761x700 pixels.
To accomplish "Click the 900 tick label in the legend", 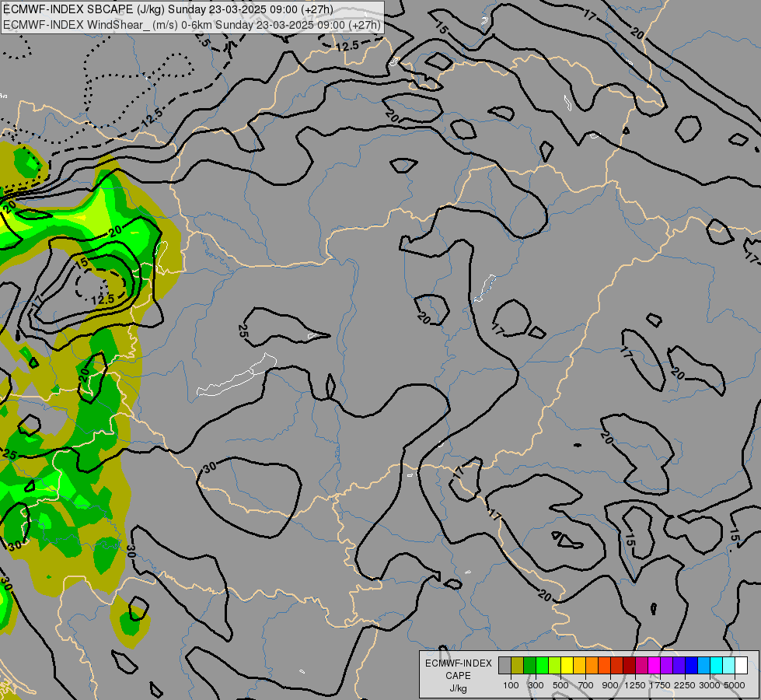I will tap(610, 685).
